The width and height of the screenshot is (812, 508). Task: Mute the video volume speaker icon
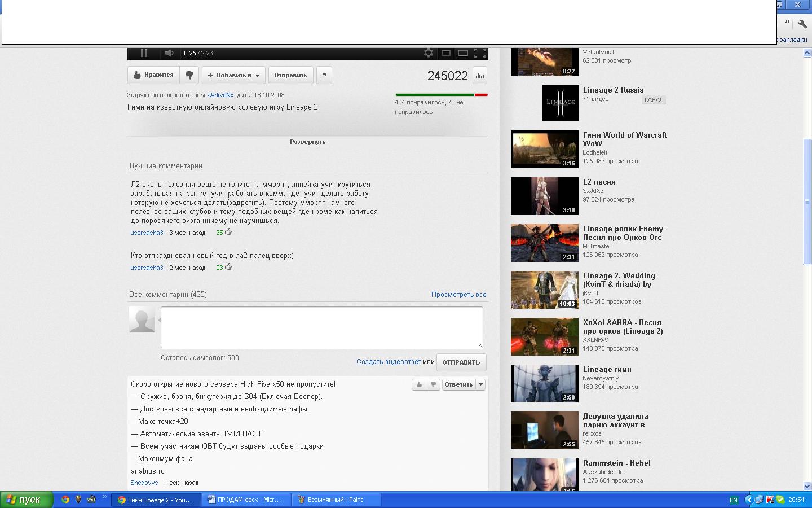[169, 53]
